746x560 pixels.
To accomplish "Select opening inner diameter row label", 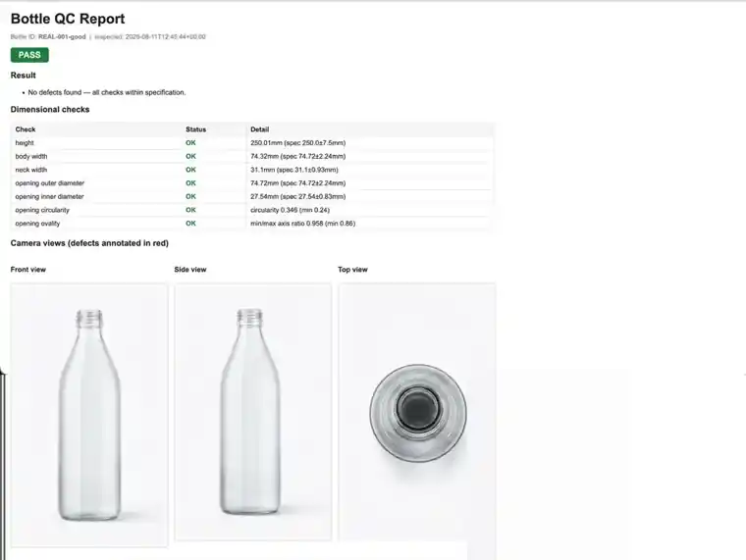I will (x=49, y=196).
